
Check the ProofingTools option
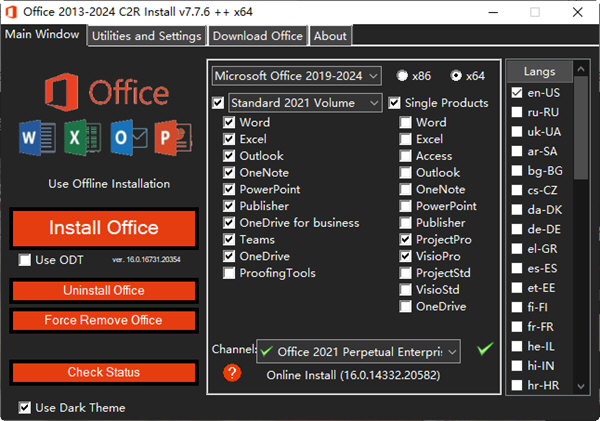pos(230,273)
